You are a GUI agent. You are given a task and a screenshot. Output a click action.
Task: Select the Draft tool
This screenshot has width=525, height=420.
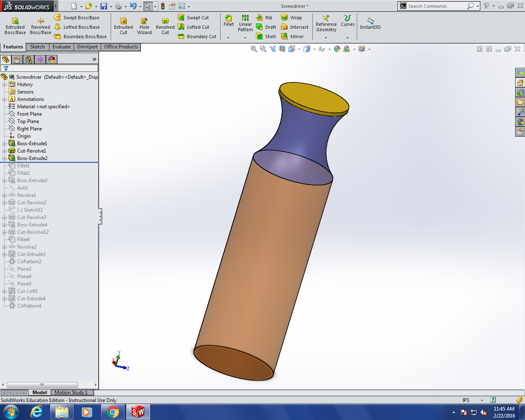click(x=266, y=27)
